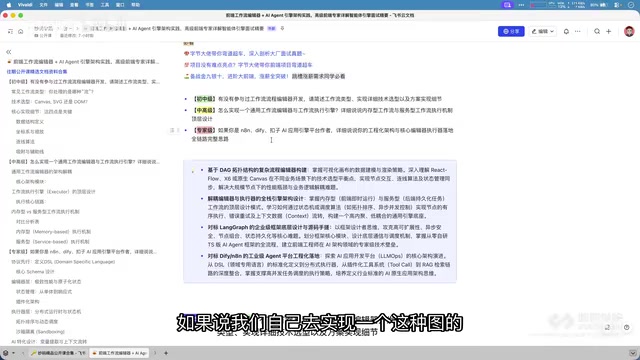640x360 pixels.
Task: Select 内存型（Memory-based）执行机制 in the outline
Action: point(53,232)
